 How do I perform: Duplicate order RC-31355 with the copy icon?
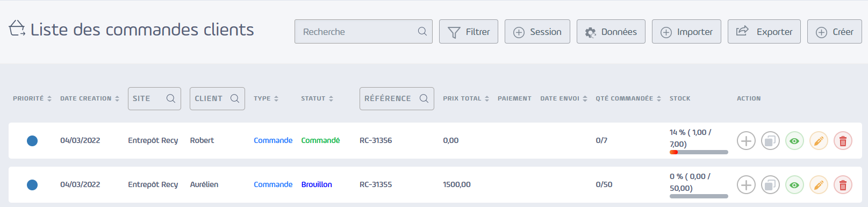pos(770,185)
